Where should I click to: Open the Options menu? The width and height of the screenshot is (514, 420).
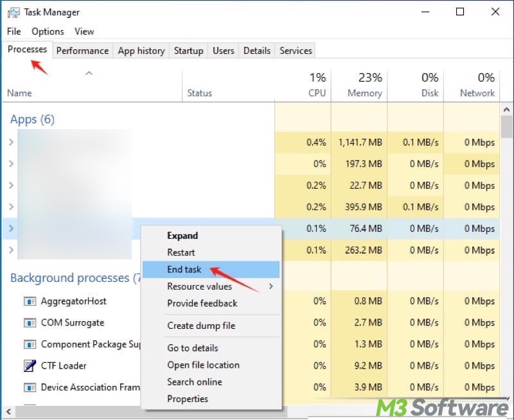click(48, 31)
